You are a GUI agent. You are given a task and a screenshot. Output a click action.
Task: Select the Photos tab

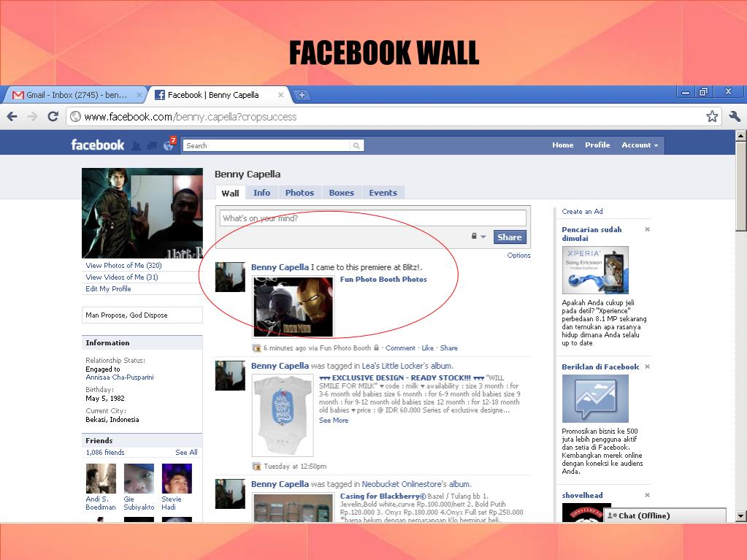[x=299, y=192]
